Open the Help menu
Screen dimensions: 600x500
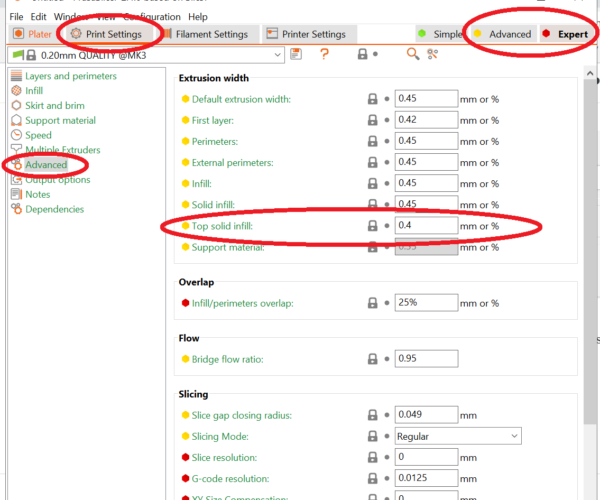point(198,17)
